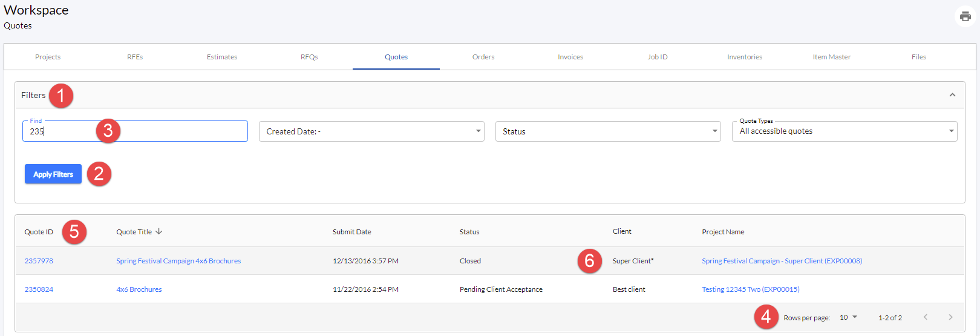Image resolution: width=980 pixels, height=336 pixels.
Task: Open the Quote Types dropdown
Action: click(x=844, y=131)
